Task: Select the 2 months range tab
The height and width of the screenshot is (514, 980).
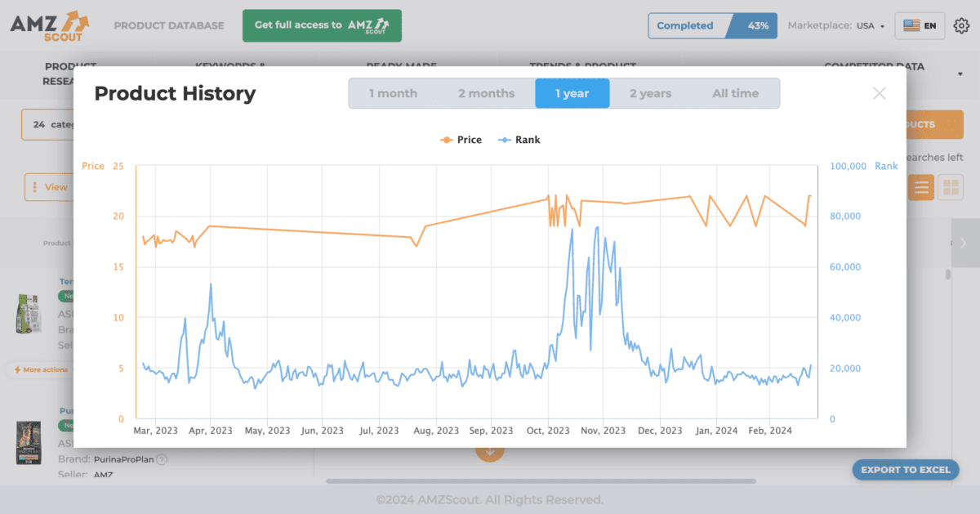Action: (x=486, y=93)
